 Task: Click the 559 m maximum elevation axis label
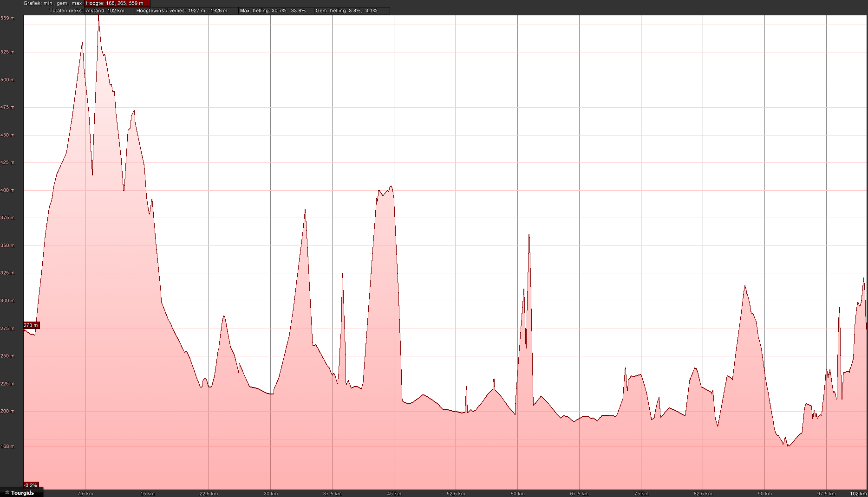(x=8, y=18)
